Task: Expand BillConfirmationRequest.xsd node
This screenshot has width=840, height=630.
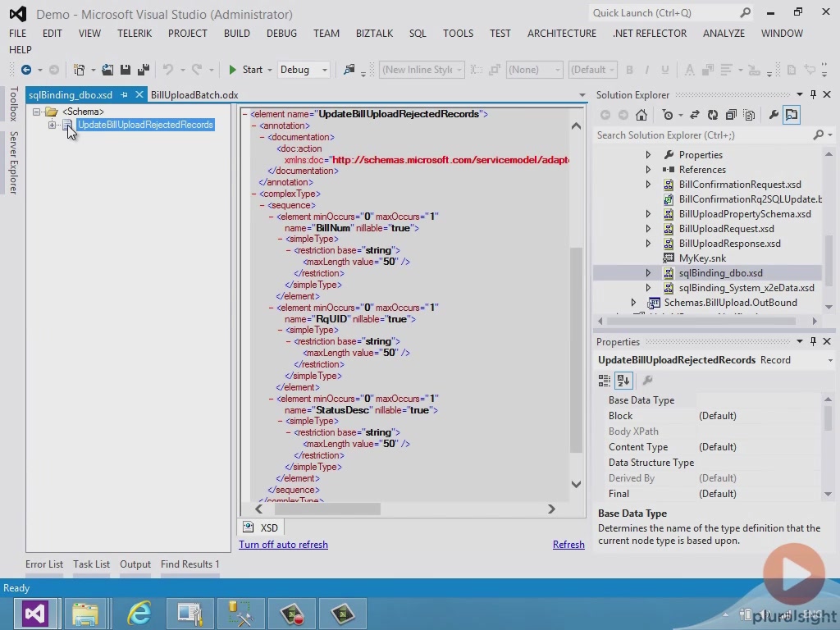Action: tap(648, 185)
